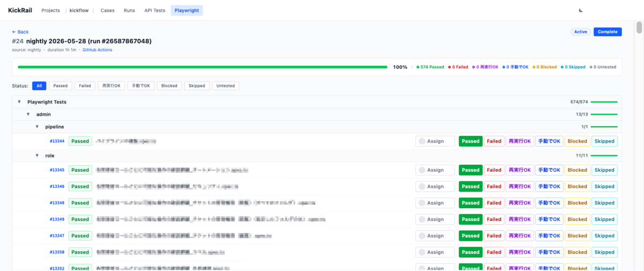Image resolution: width=644 pixels, height=271 pixels.
Task: Mark case #13348 as Blocked
Action: tap(577, 203)
